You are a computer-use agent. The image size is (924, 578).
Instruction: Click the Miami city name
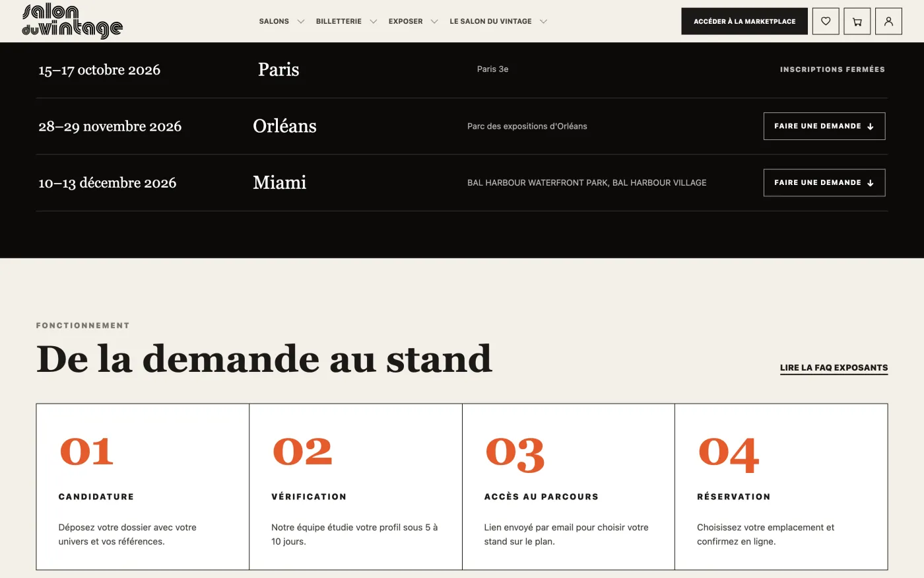280,183
